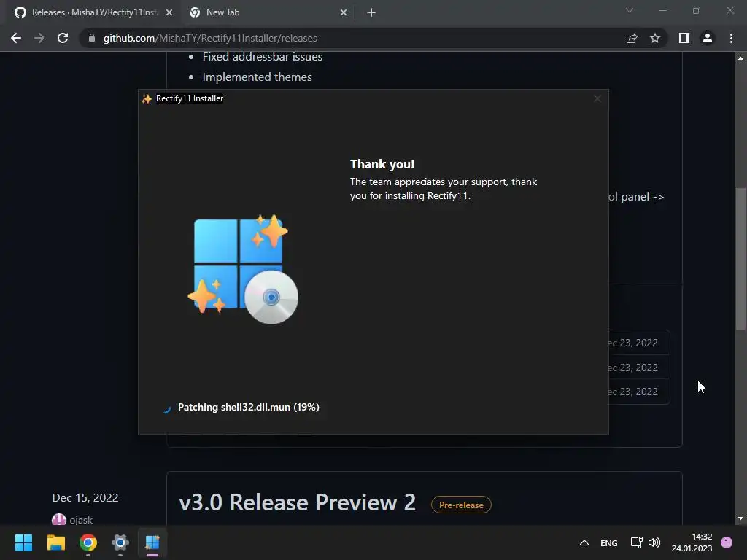Click the scrollbar up arrow
747x560 pixels.
click(x=740, y=58)
